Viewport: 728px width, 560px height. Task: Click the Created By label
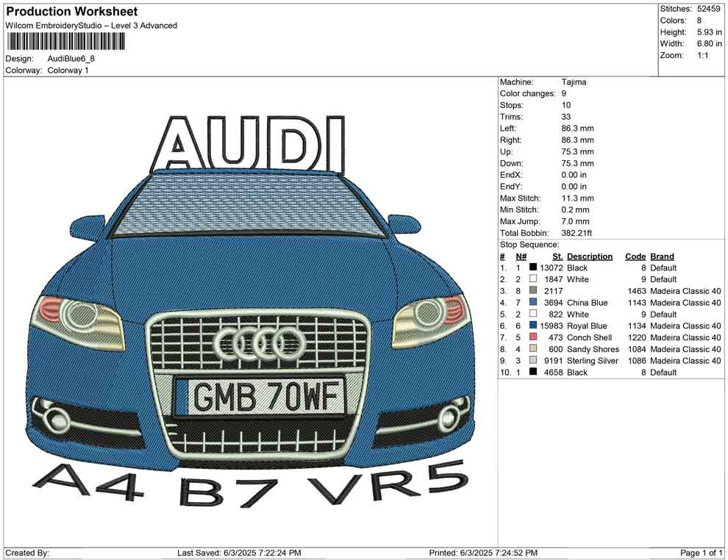[27, 553]
